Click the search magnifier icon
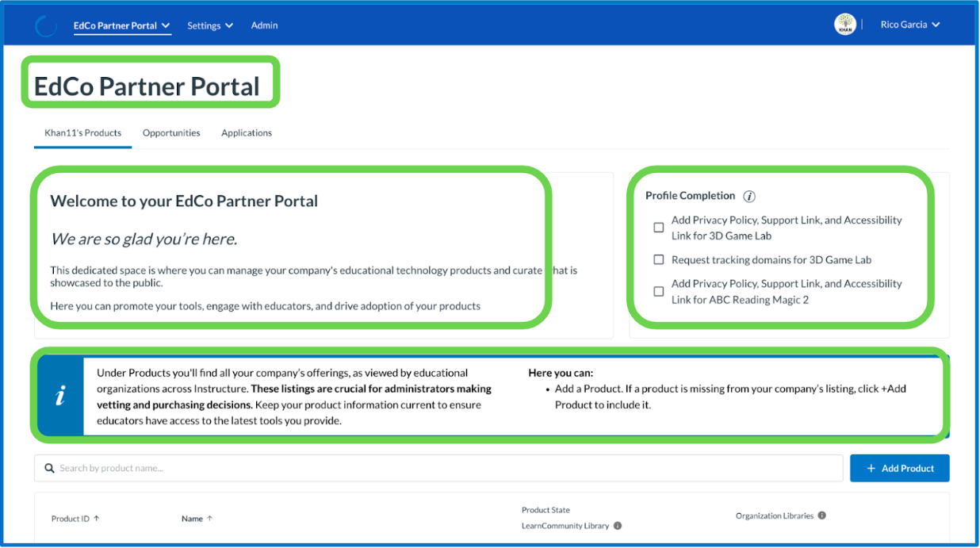The width and height of the screenshot is (980, 548). click(50, 469)
